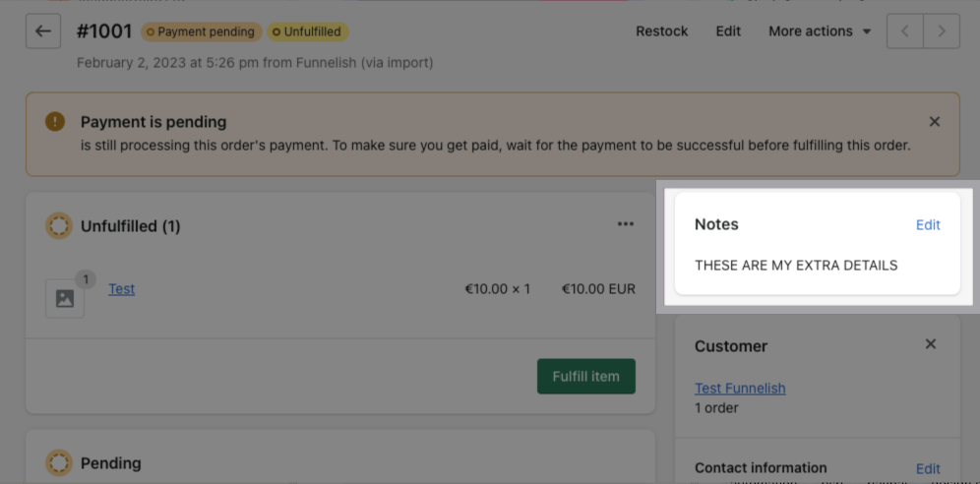Click the Payment pending status badge

coord(201,31)
